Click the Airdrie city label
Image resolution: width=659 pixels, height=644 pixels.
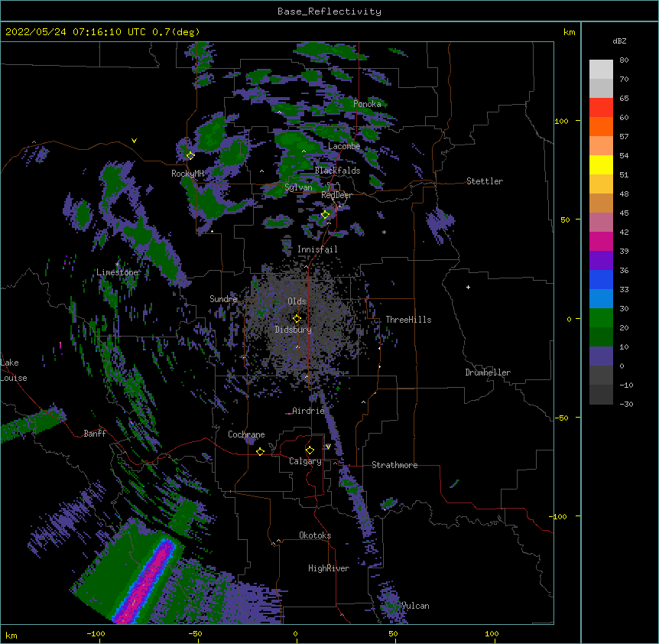pos(308,411)
